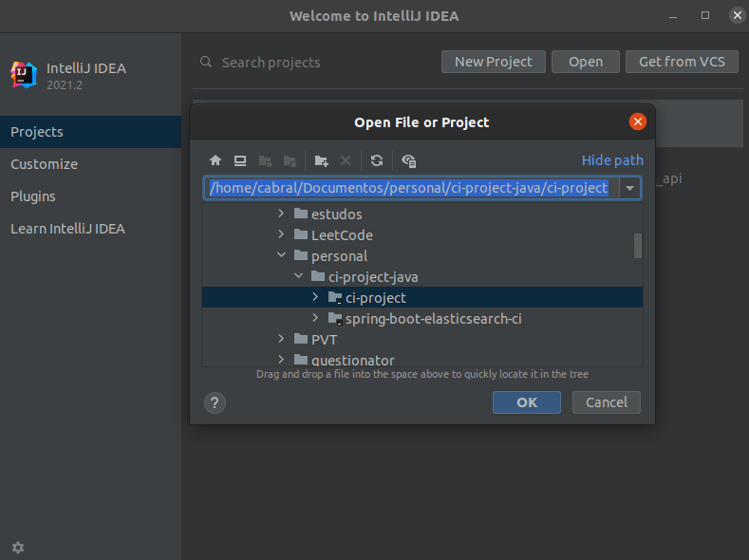The width and height of the screenshot is (749, 560).
Task: Expand the questionator folder
Action: (x=281, y=359)
